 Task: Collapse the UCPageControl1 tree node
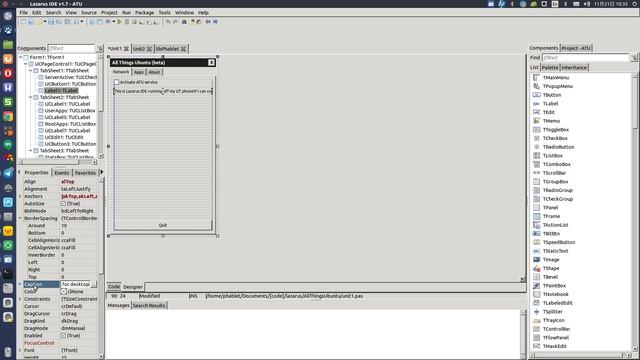25,64
